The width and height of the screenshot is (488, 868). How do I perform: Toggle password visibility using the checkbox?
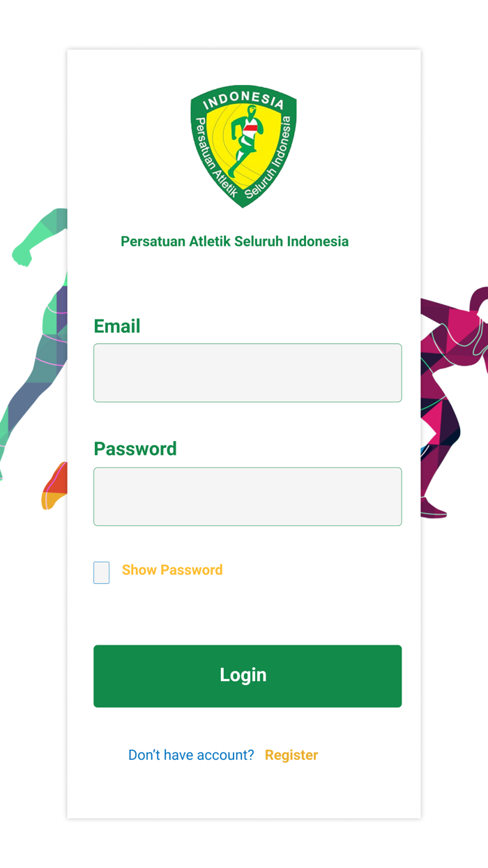click(101, 572)
